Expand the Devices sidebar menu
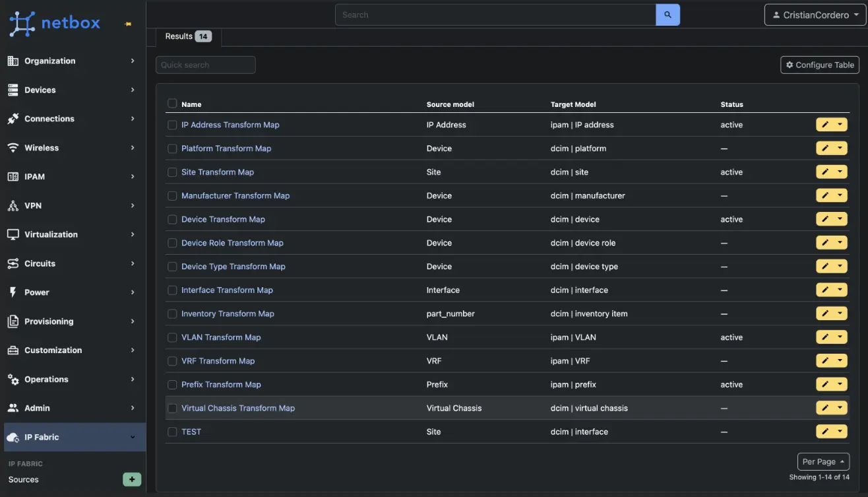Image resolution: width=868 pixels, height=497 pixels. (x=71, y=90)
